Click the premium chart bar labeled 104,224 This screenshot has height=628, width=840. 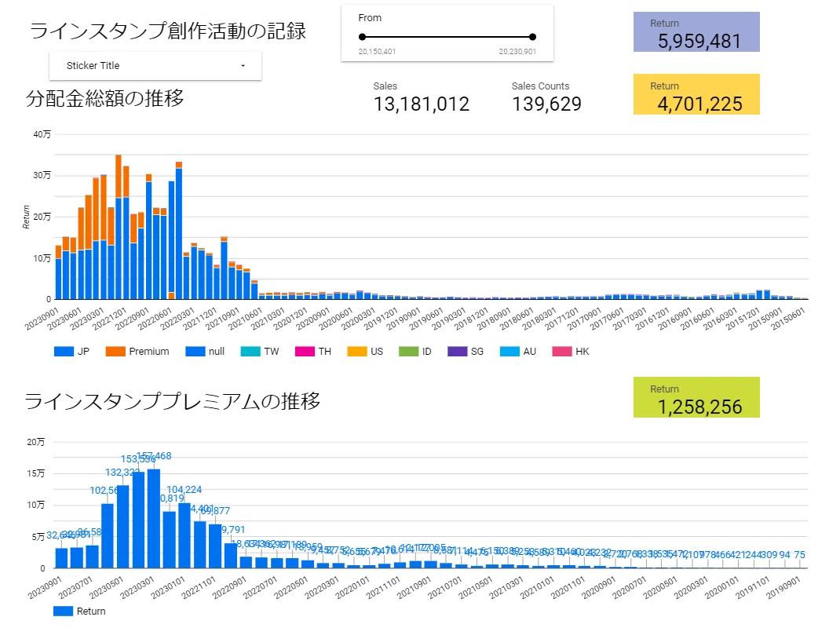click(184, 535)
